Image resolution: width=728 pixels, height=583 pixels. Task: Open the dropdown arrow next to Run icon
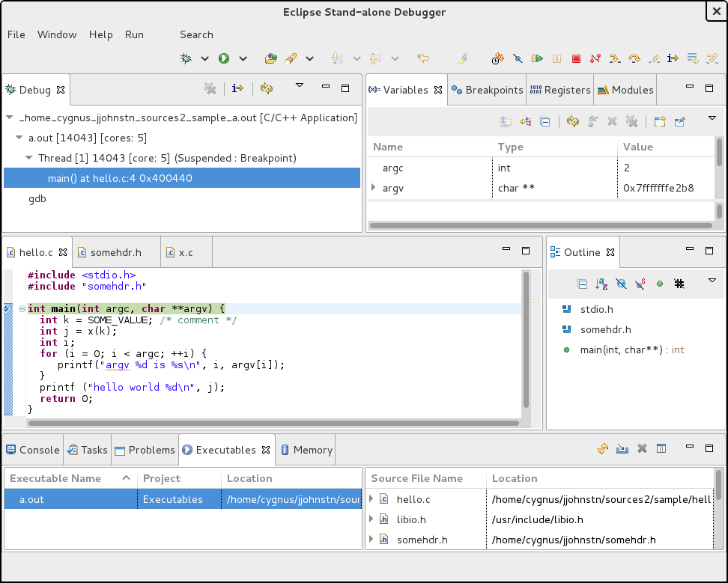pyautogui.click(x=243, y=58)
